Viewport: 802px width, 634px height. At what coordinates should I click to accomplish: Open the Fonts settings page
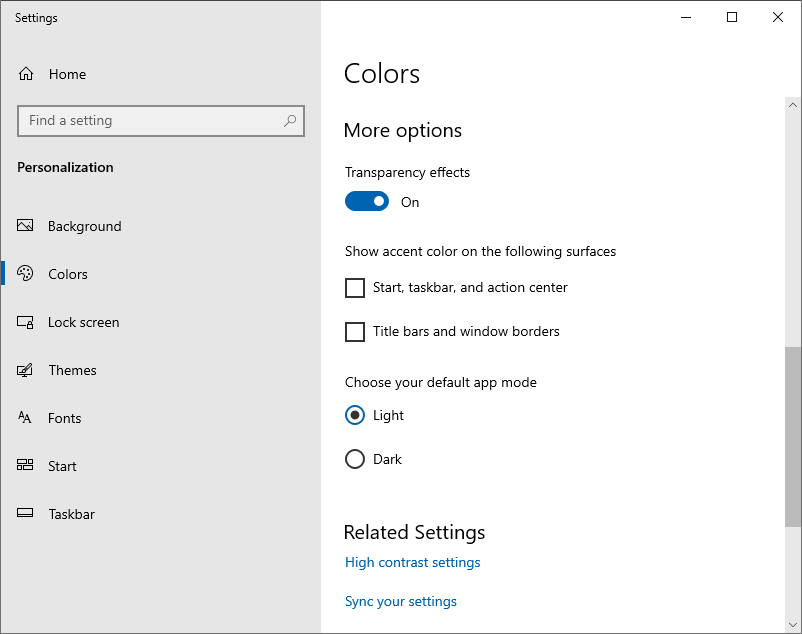(64, 418)
